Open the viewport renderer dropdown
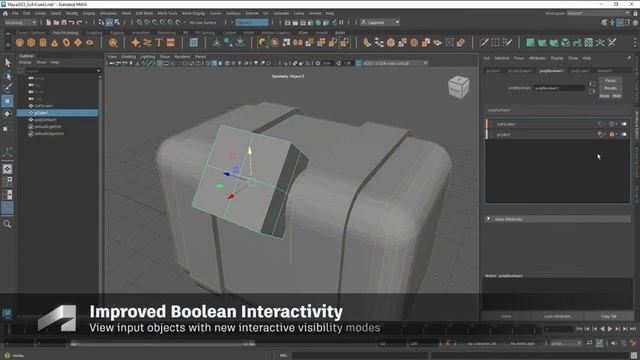Screen dimensions: 640x360 [x=392, y=63]
